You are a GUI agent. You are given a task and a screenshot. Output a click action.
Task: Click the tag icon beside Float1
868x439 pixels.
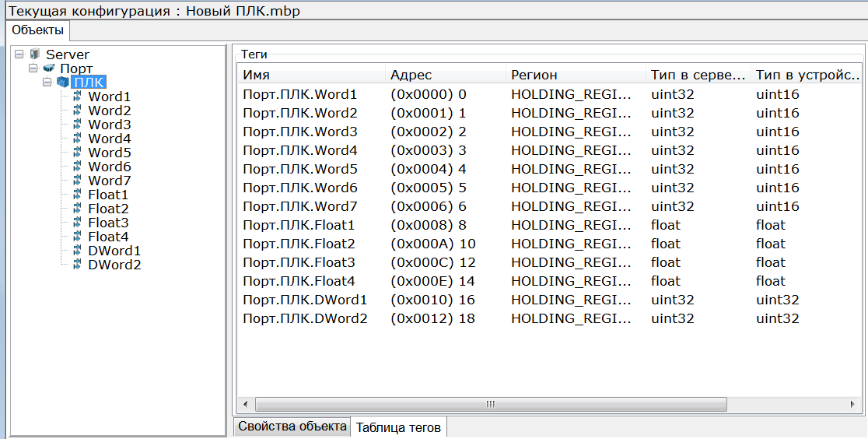tap(77, 195)
